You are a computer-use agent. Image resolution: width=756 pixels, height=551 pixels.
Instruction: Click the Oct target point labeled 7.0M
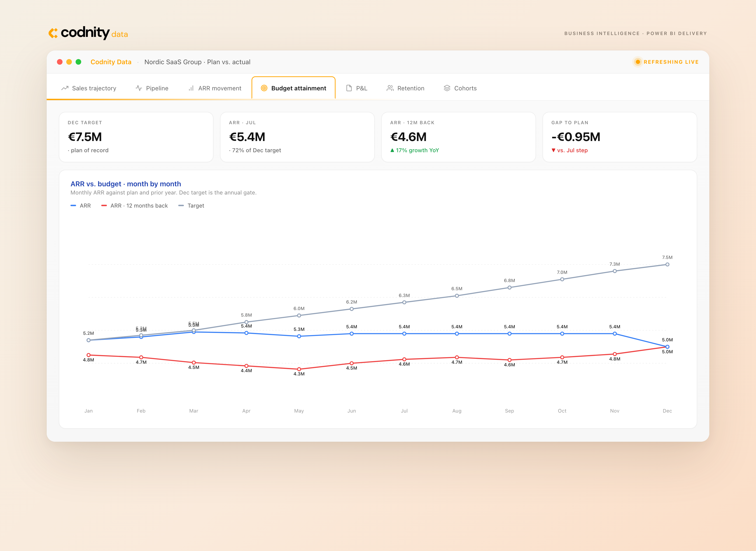pos(562,279)
